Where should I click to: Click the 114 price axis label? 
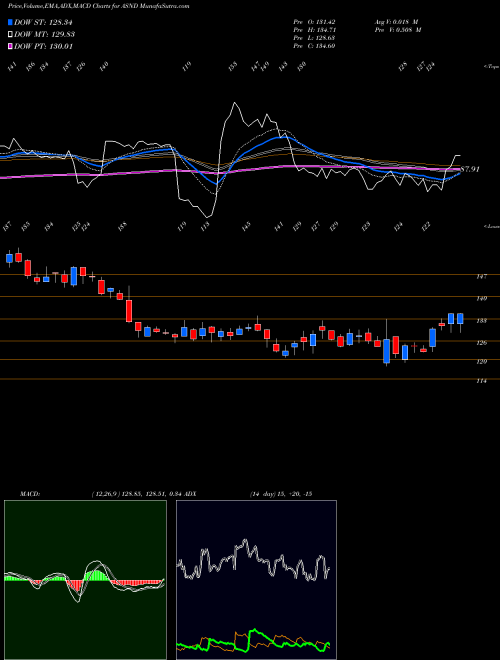tap(482, 381)
